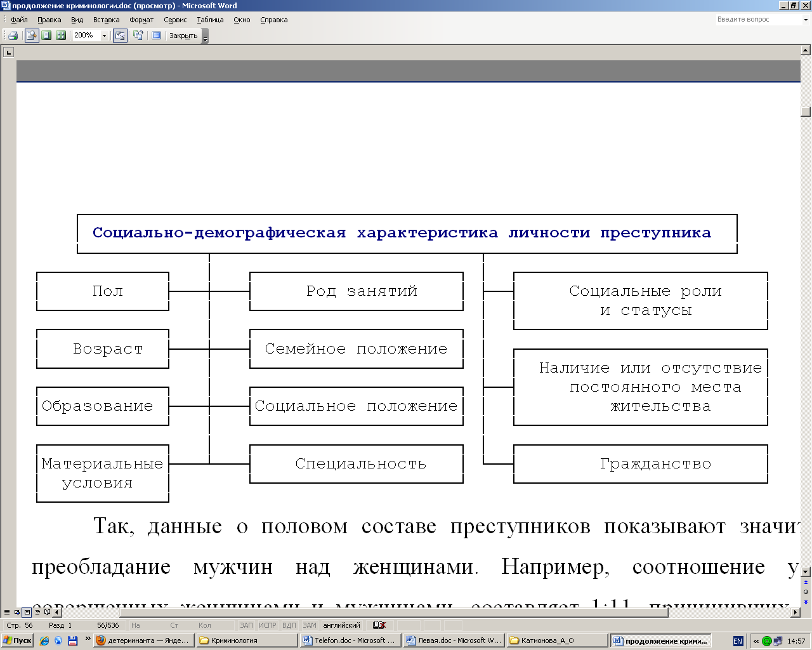Click the floppy disk quick launch icon
This screenshot has width=812, height=650.
(x=72, y=640)
